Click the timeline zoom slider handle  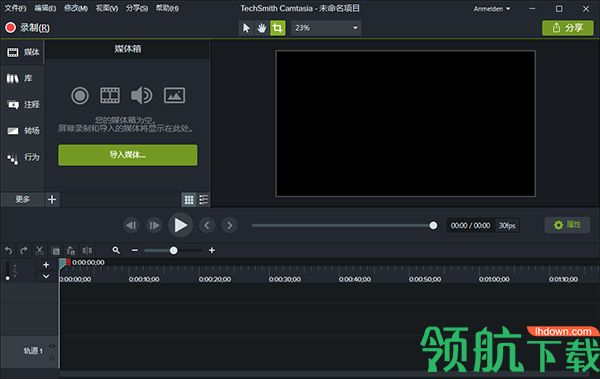(173, 250)
